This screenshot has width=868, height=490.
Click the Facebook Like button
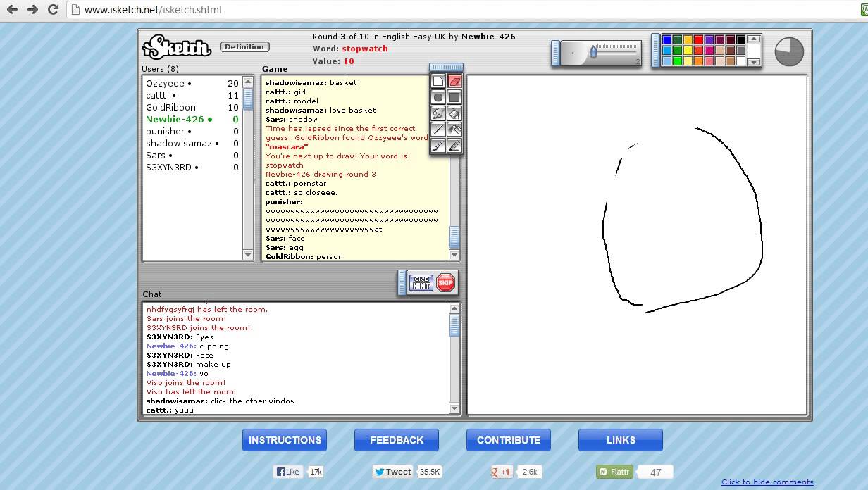pos(290,472)
